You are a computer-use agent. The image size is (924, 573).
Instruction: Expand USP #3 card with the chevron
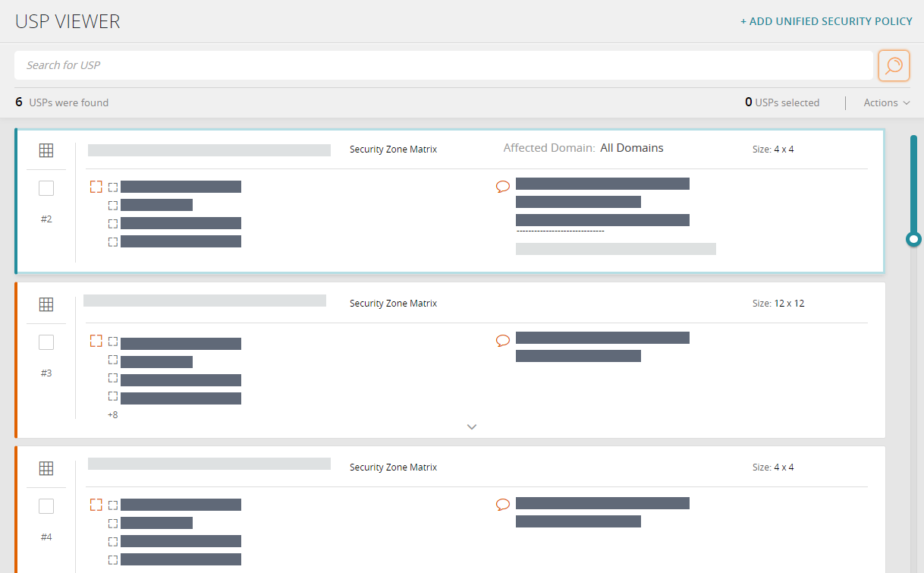point(472,427)
